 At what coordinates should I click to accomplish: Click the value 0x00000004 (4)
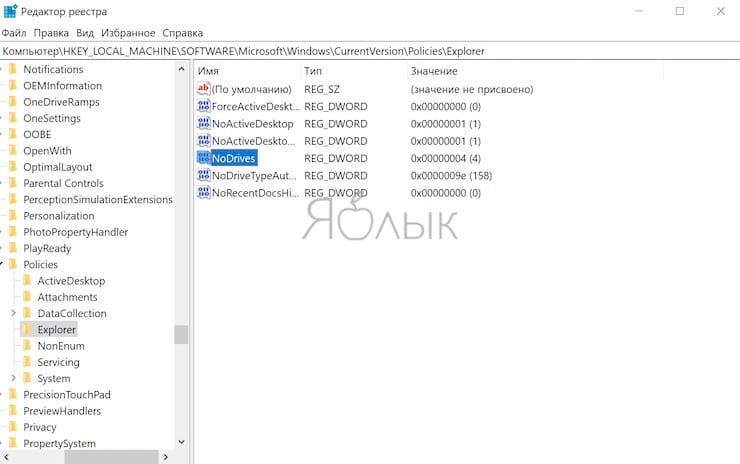click(446, 158)
